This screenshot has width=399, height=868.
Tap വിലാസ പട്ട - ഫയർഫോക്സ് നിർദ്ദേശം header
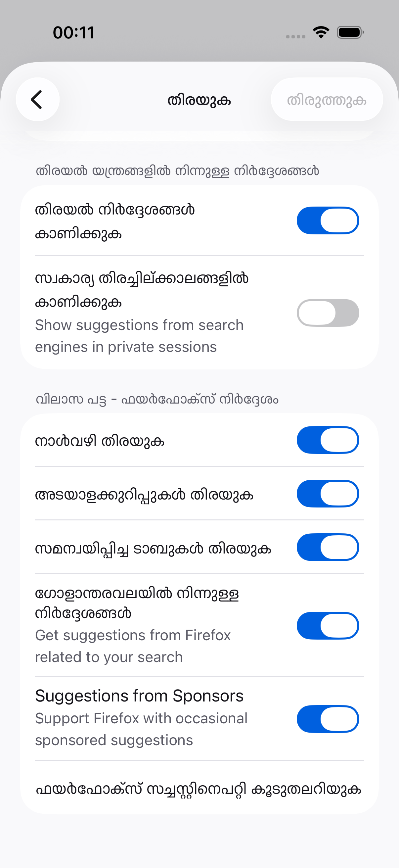[157, 400]
